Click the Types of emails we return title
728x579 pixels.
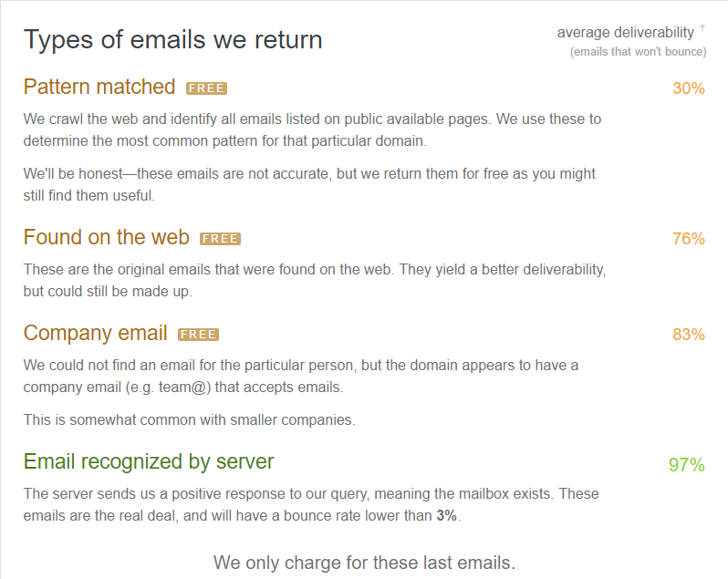(x=172, y=39)
